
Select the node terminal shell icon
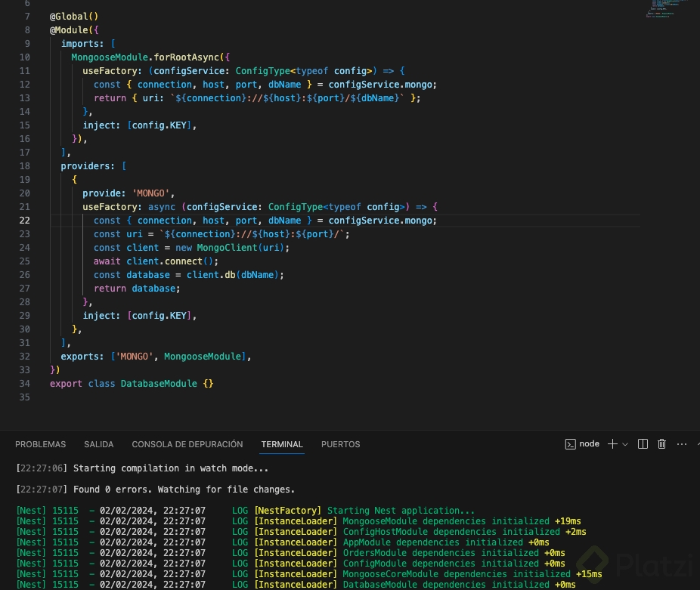point(571,444)
